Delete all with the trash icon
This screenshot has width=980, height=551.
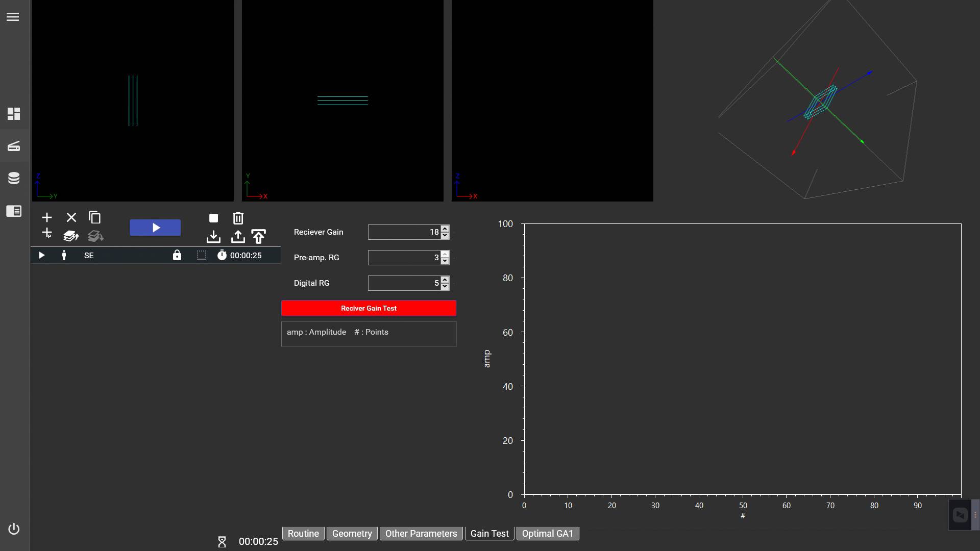coord(238,218)
